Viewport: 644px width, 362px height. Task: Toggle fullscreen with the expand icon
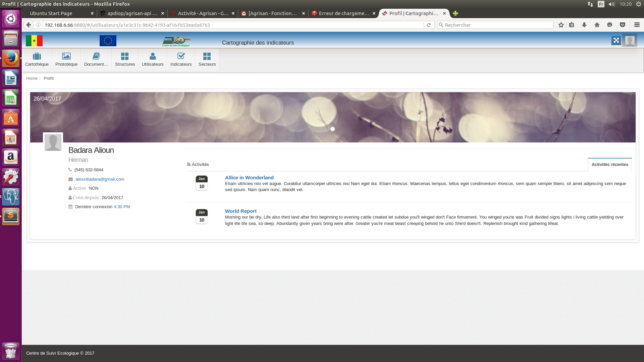coord(616,41)
